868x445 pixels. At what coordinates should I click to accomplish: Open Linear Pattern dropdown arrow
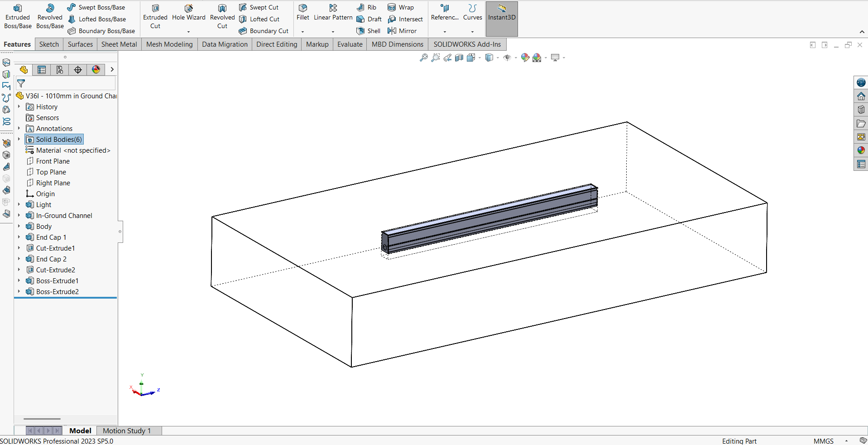[333, 32]
